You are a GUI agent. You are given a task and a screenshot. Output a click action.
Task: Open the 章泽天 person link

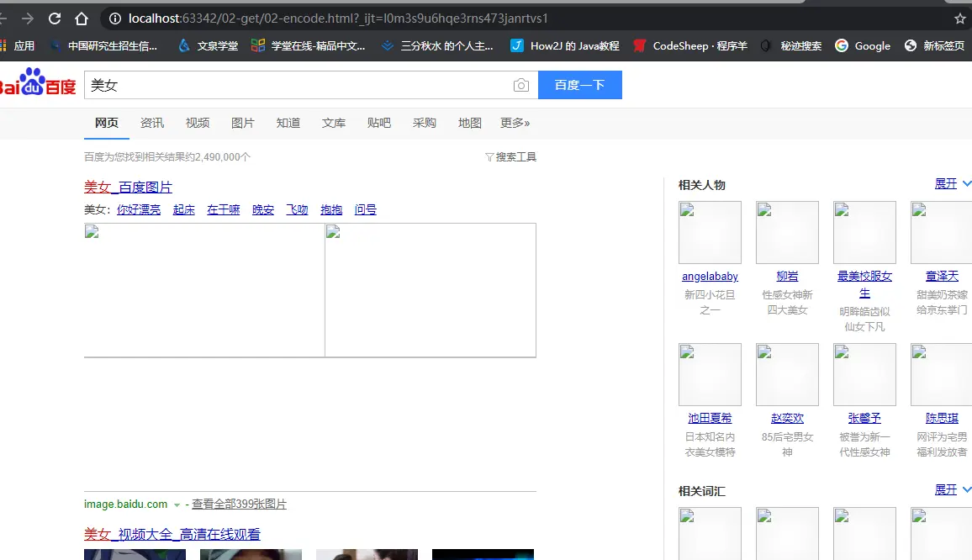pyautogui.click(x=942, y=277)
